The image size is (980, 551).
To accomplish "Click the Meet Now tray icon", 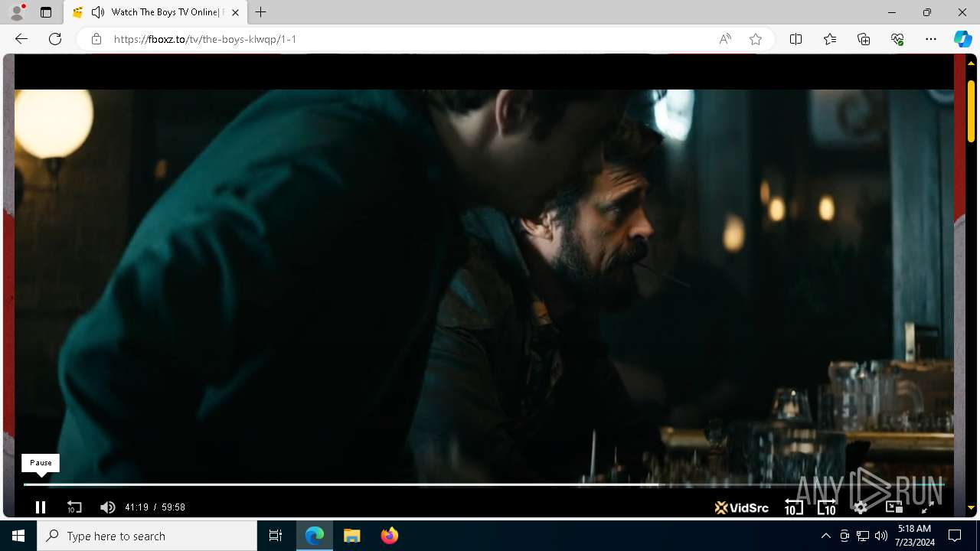I will point(844,536).
